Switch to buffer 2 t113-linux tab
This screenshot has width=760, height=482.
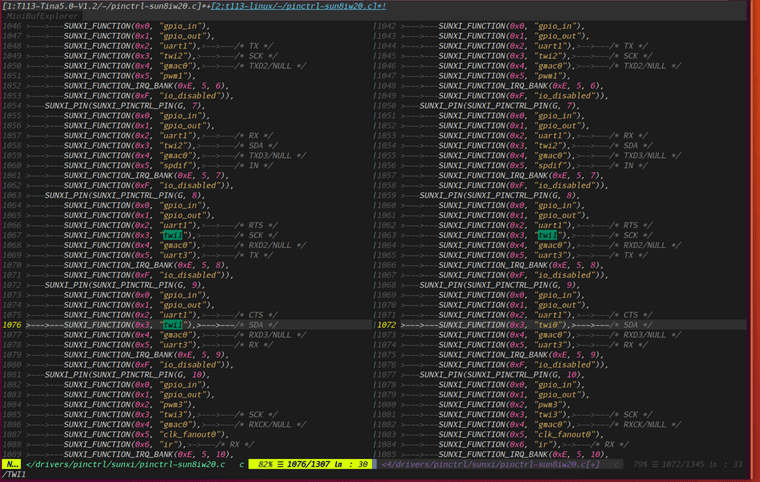298,6
